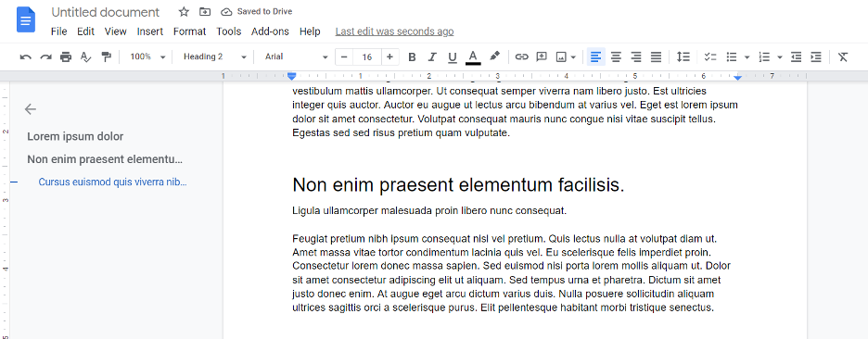Screen dimensions: 868x339
Task: Set center text alignment
Action: 616,56
